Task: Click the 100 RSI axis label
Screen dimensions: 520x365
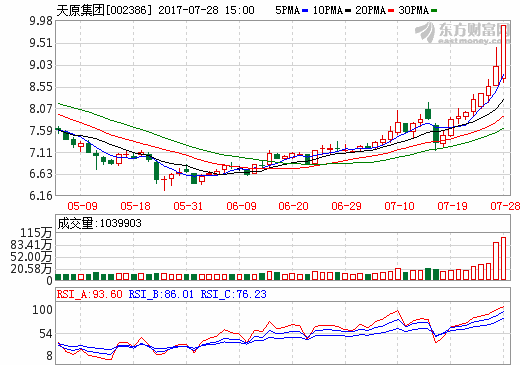Action: [x=42, y=310]
